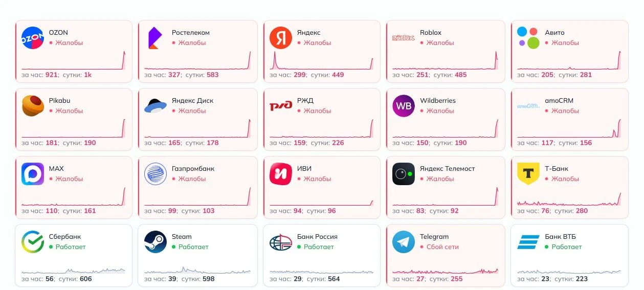Select the MAX messenger icon

click(x=33, y=174)
